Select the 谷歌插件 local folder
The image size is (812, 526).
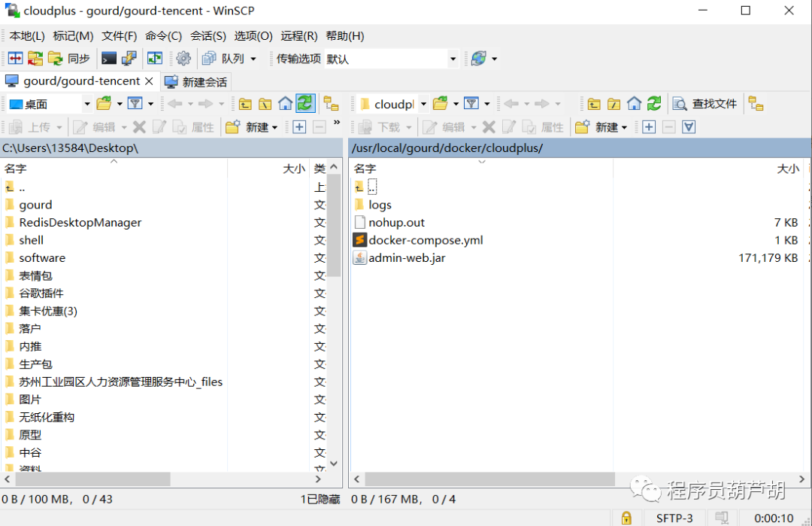pos(41,293)
